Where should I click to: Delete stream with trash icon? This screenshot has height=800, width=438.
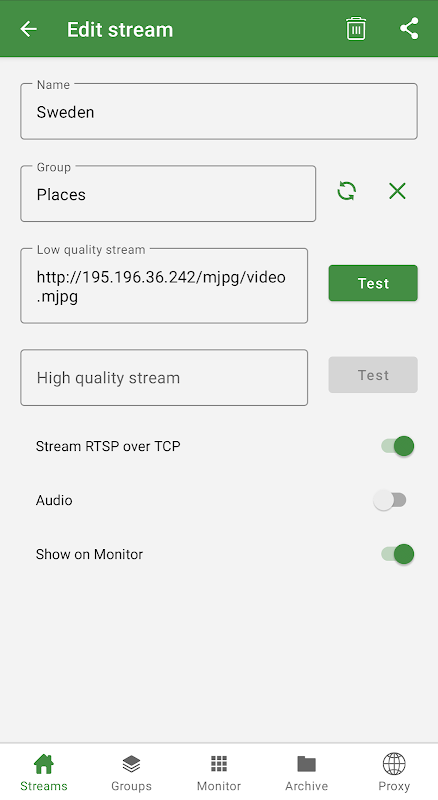click(356, 29)
